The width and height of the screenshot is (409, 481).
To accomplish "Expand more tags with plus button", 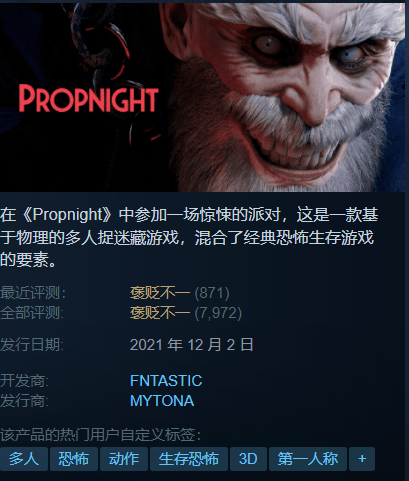I will coord(362,459).
